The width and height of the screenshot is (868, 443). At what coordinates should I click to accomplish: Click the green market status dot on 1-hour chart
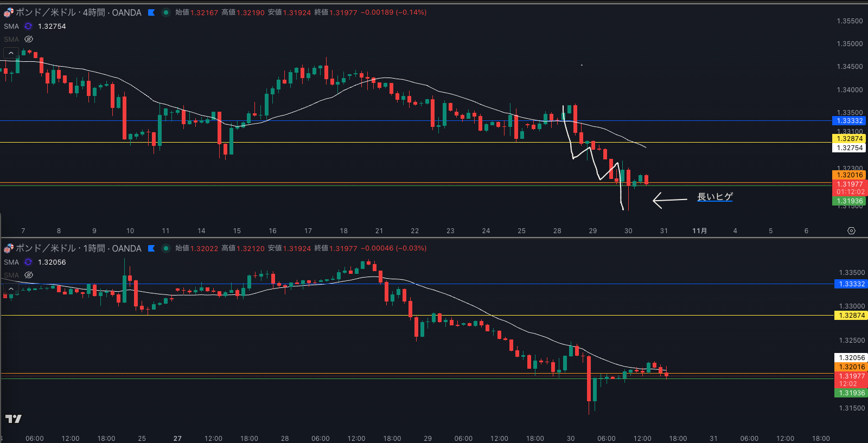(x=166, y=248)
